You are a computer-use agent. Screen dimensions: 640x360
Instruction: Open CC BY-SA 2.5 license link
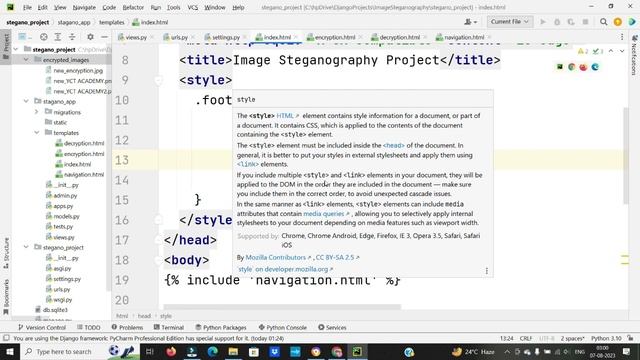(337, 258)
